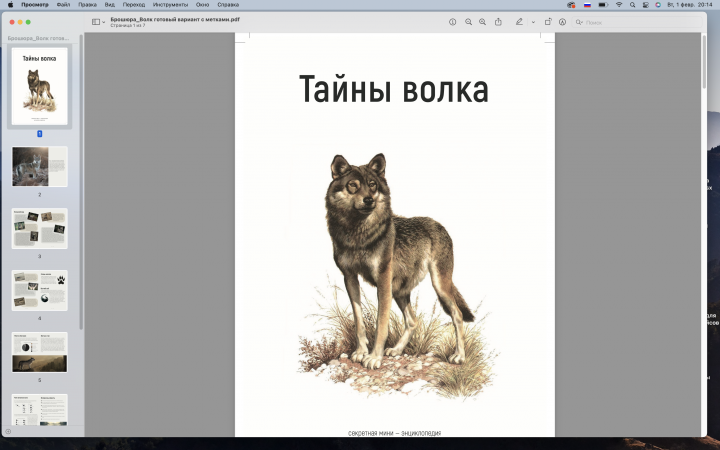Click the date and time "Вт, 1 февр. 20:14"
Screen dimensions: 720x450
click(689, 5)
